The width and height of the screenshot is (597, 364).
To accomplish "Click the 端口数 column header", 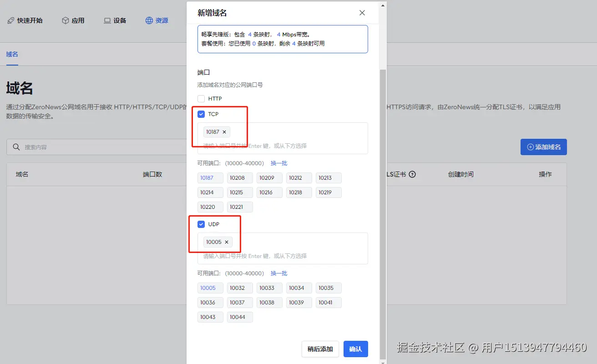I will 152,174.
